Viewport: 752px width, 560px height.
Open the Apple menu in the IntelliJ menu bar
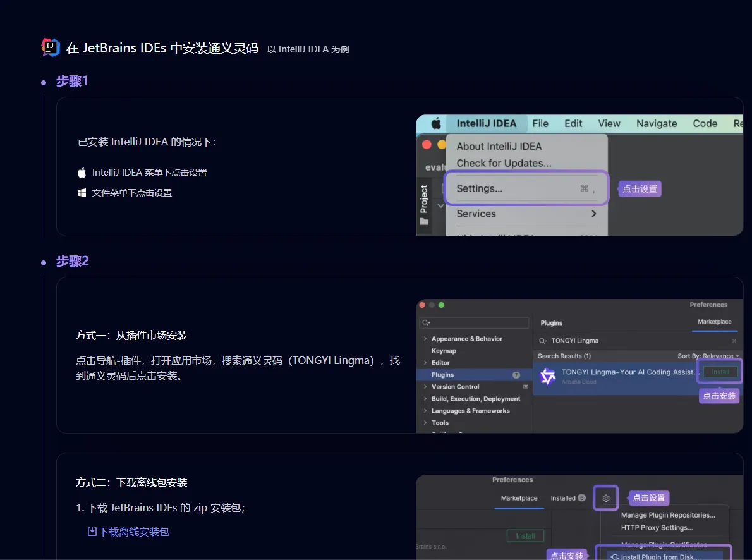click(436, 123)
